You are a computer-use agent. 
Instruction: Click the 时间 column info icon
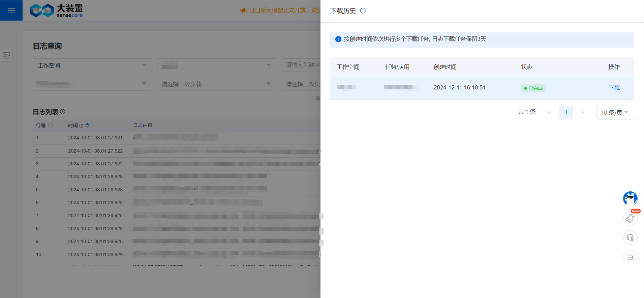point(81,126)
